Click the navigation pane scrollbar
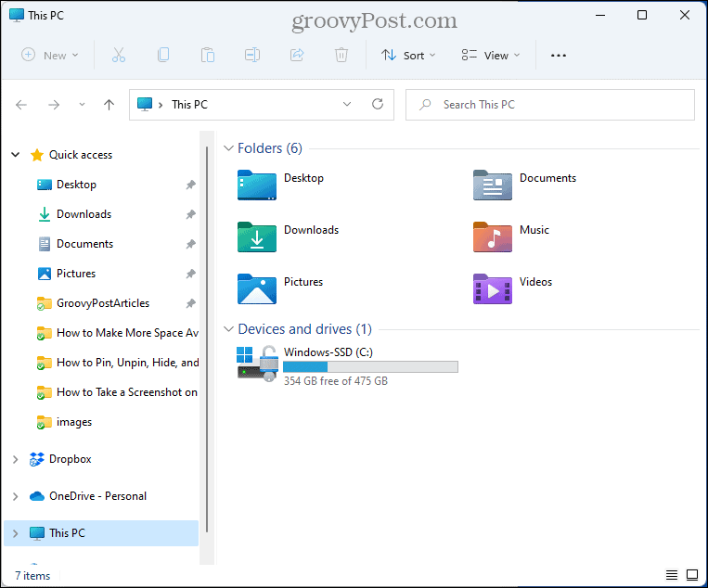Viewport: 708px width, 588px height. (x=207, y=339)
